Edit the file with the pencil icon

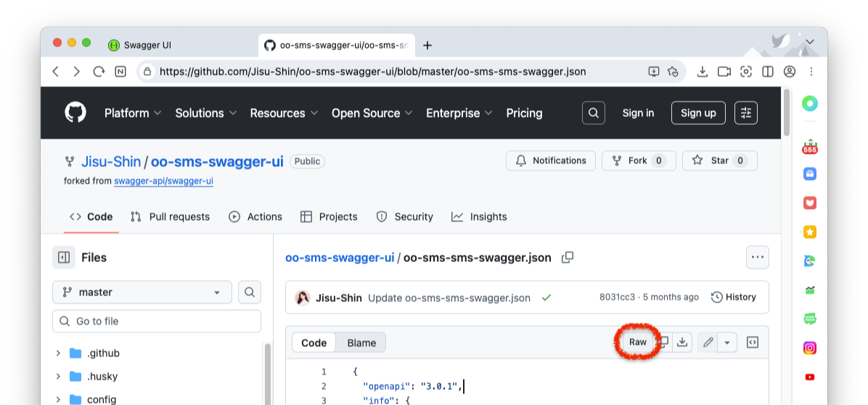(x=708, y=343)
